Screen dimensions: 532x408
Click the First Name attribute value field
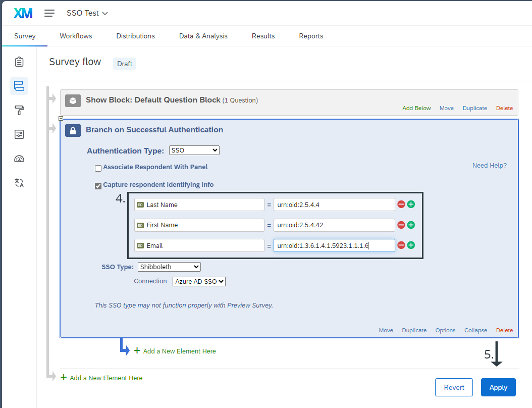pos(334,225)
